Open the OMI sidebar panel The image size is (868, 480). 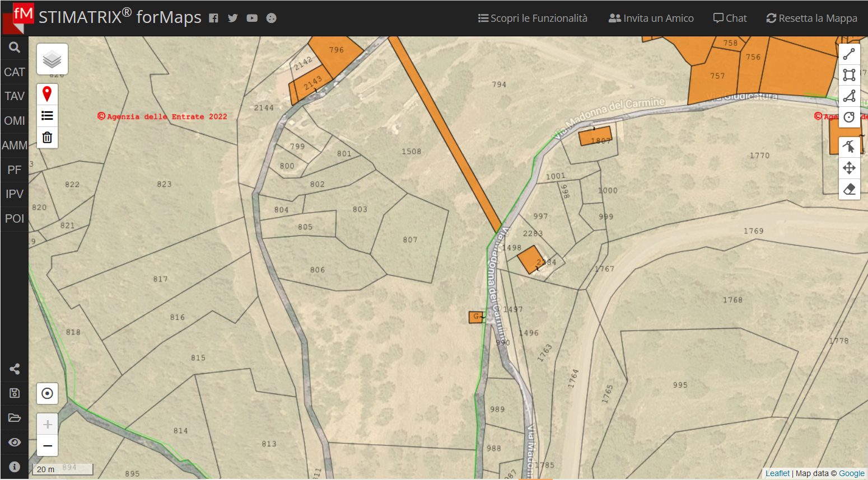[15, 121]
